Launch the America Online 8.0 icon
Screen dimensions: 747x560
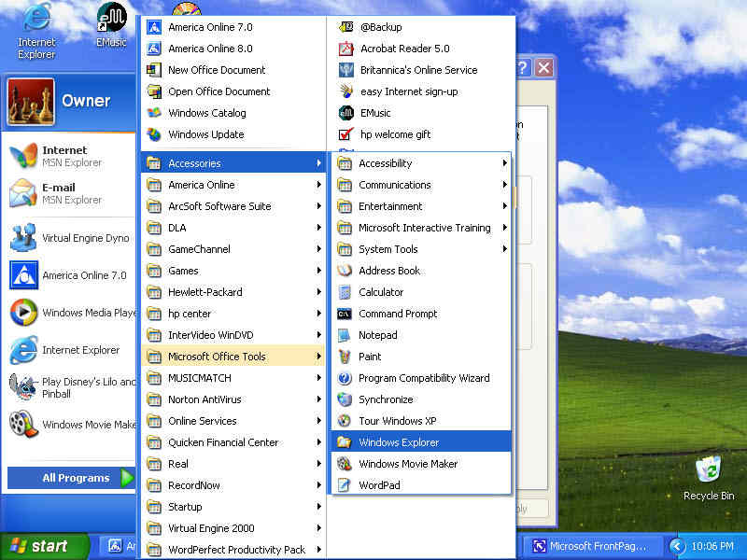pyautogui.click(x=154, y=49)
